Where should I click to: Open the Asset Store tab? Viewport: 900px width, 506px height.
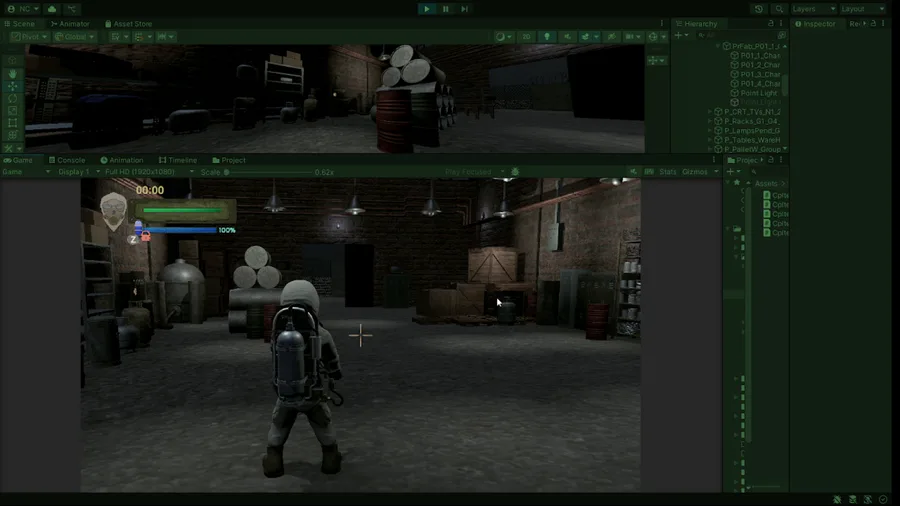click(x=128, y=24)
